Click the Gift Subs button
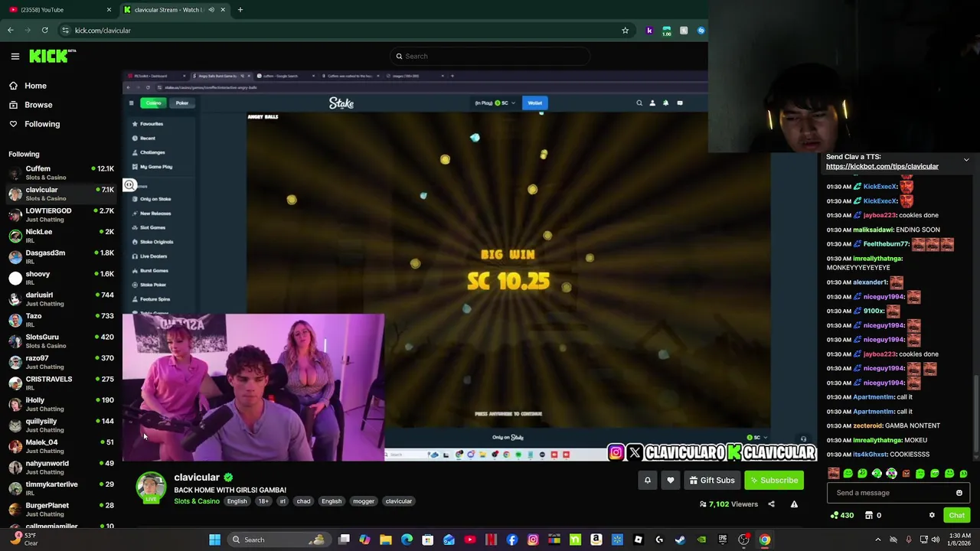This screenshot has width=980, height=551. point(712,480)
